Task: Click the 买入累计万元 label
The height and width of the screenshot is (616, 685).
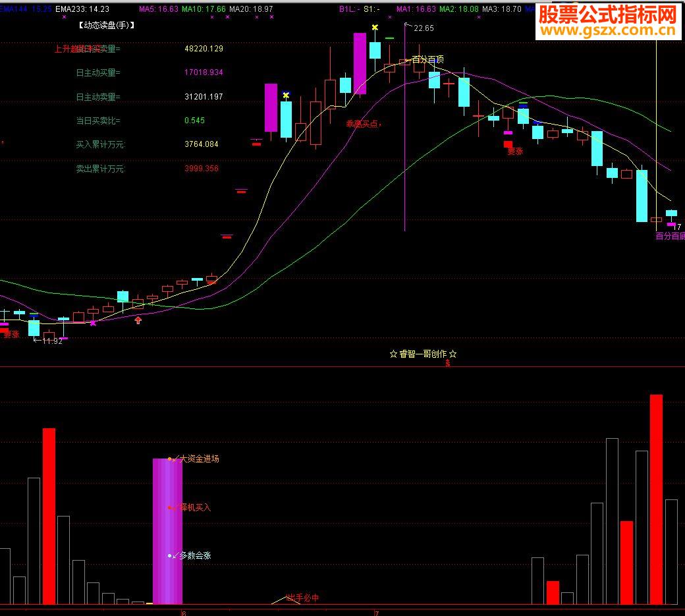Action: [x=101, y=144]
